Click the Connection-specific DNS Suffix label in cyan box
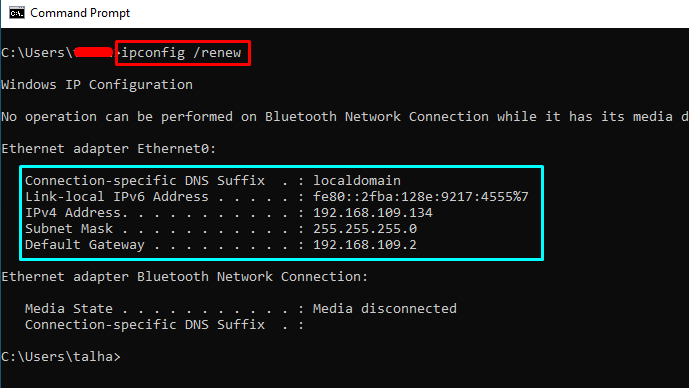Screen dimensions: 689x388 pos(145,181)
